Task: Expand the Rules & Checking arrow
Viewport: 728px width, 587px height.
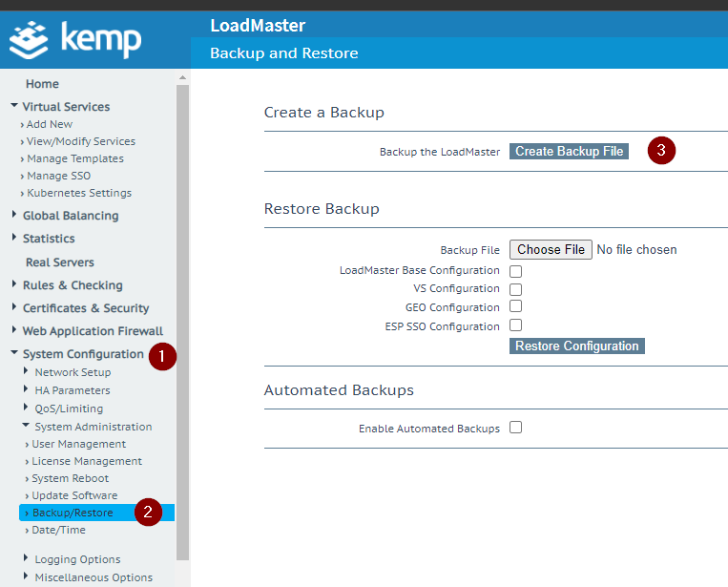Action: coord(14,283)
